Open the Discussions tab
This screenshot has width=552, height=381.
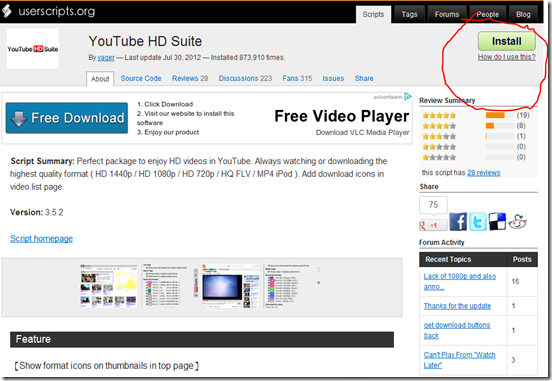click(x=245, y=78)
